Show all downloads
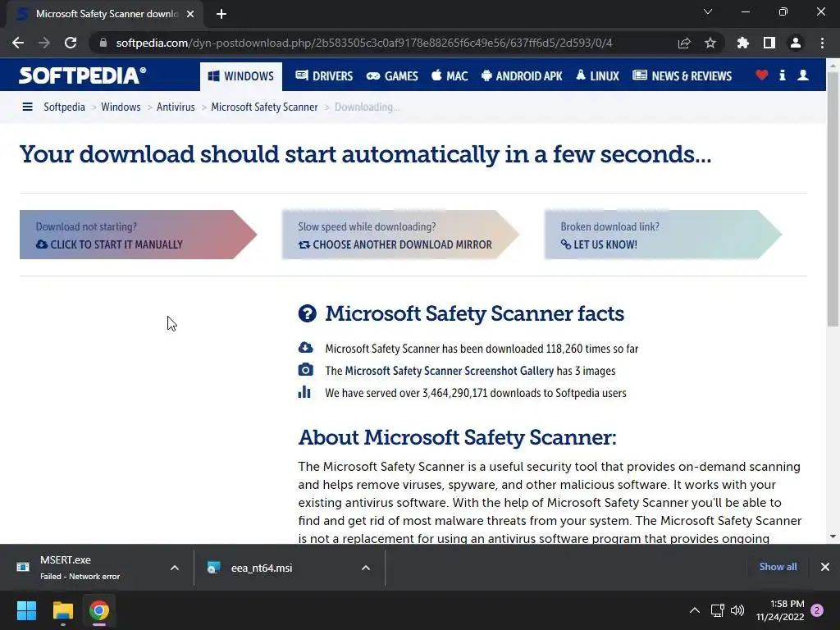The image size is (840, 630). pos(778,567)
